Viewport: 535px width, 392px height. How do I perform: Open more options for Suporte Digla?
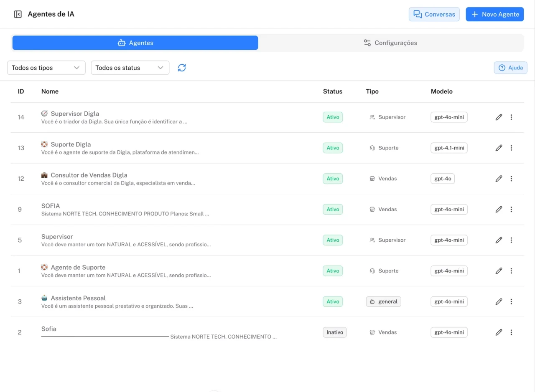[511, 148]
